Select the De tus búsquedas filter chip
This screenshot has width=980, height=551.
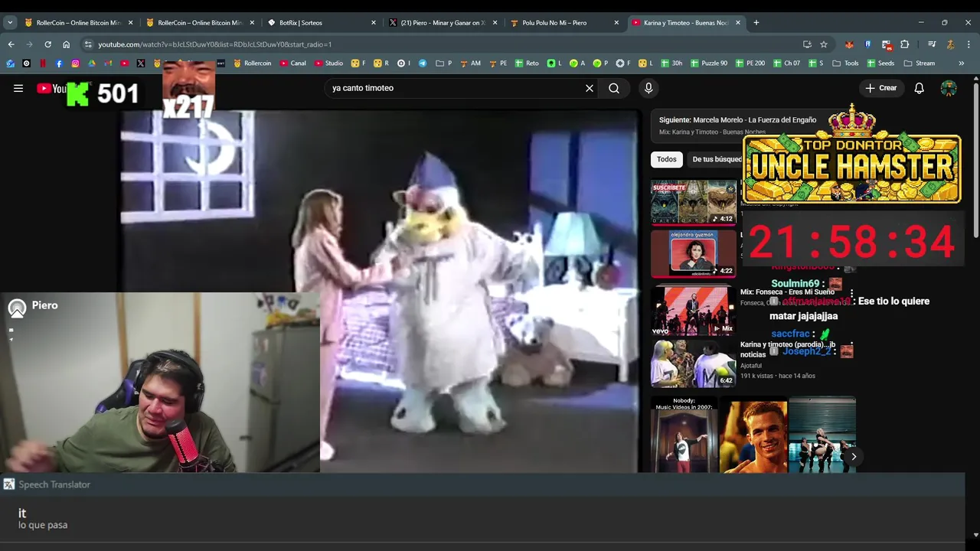(716, 159)
